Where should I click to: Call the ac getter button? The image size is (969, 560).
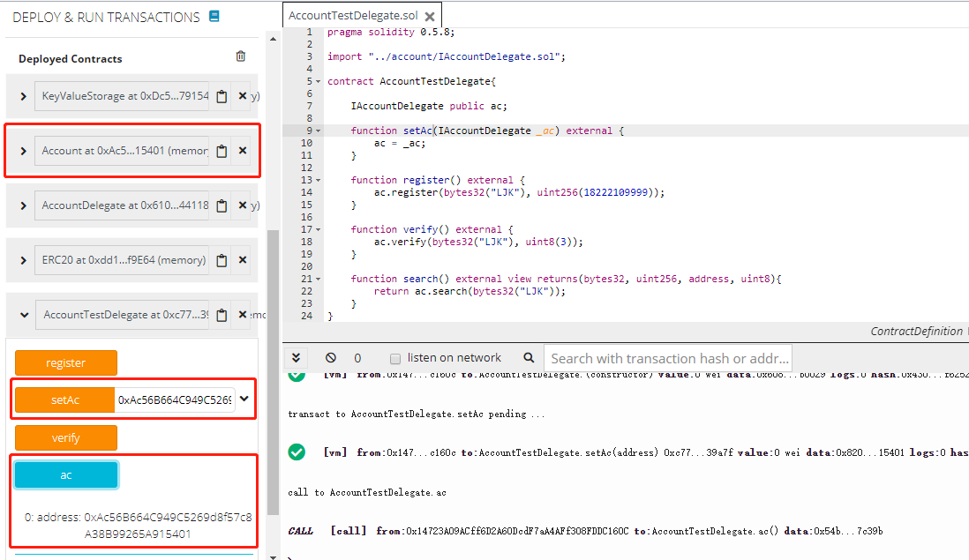click(66, 474)
